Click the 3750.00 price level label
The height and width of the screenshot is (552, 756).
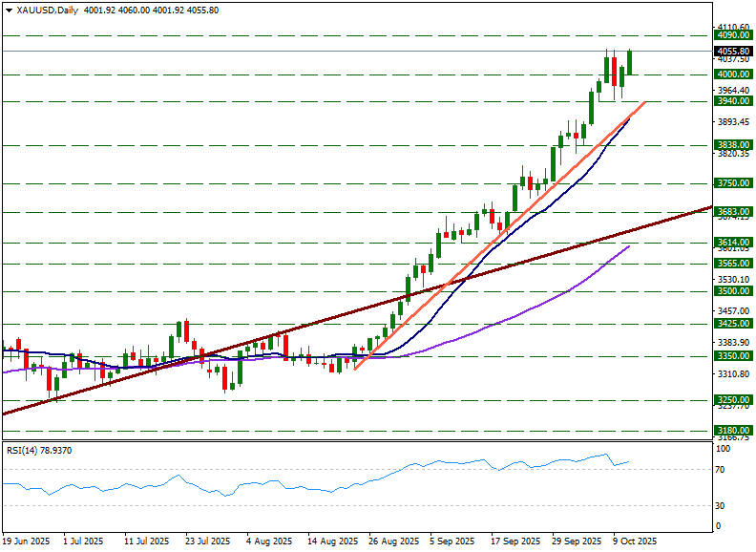(732, 182)
